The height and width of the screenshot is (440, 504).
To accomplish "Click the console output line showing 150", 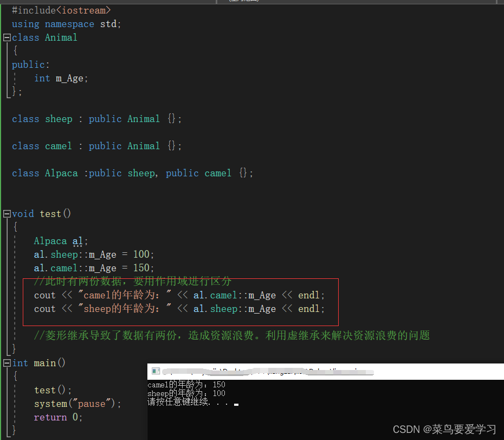I will click(x=186, y=384).
